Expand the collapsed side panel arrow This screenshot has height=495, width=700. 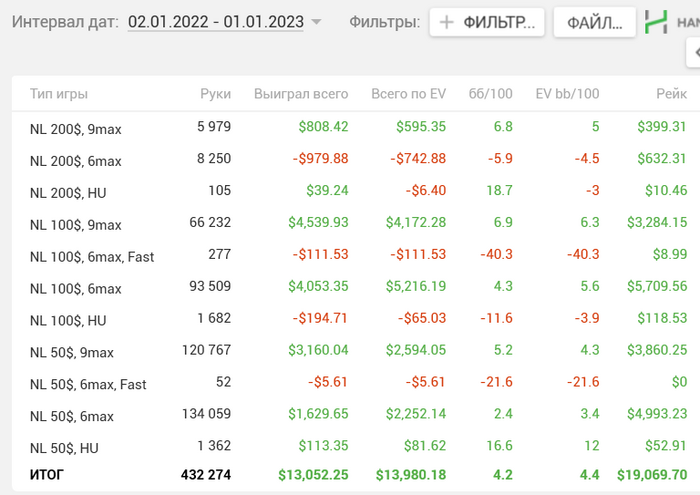(x=695, y=53)
